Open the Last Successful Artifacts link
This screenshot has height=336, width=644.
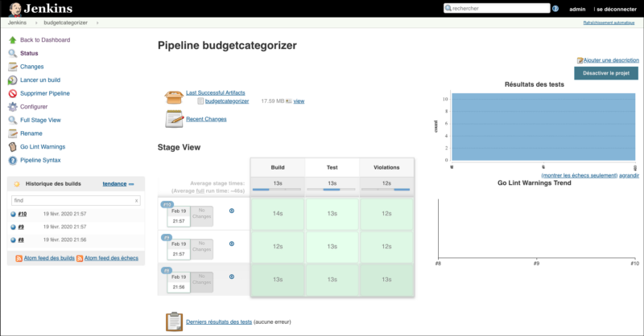[x=215, y=92]
